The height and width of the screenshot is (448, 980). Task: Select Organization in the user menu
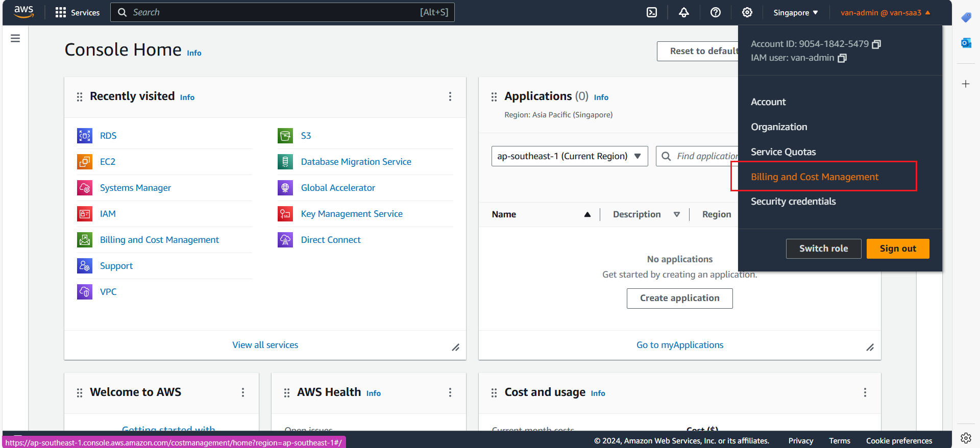pyautogui.click(x=779, y=127)
